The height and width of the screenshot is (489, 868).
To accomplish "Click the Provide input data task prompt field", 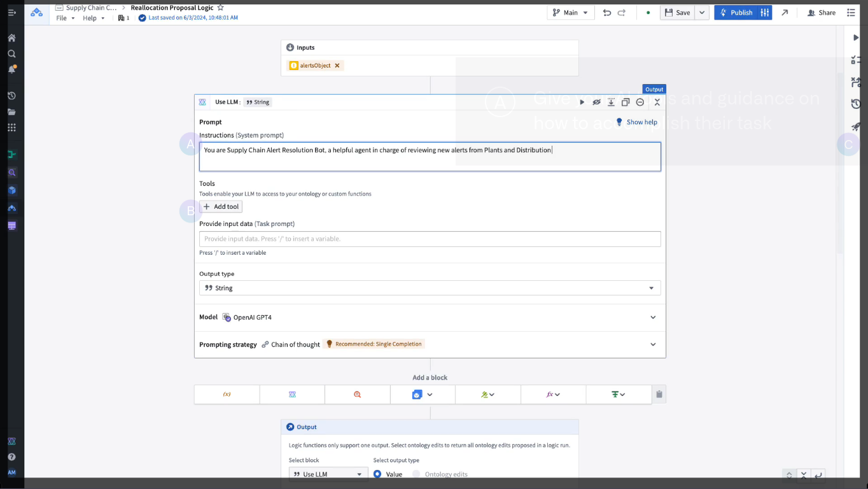I will [x=430, y=239].
